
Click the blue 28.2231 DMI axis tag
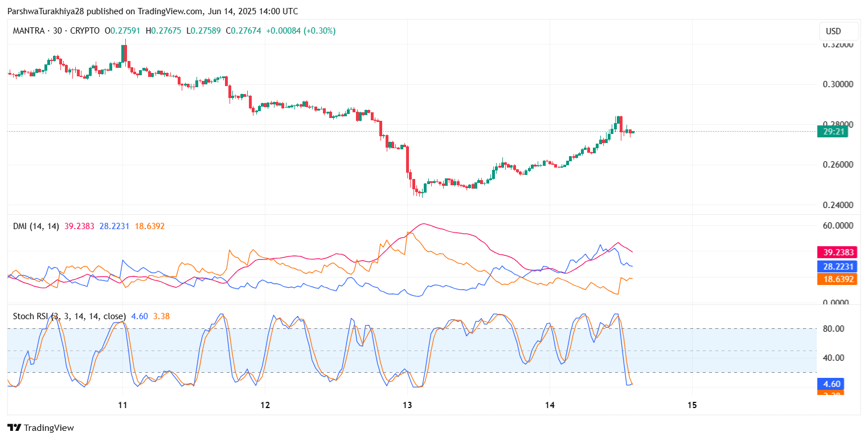836,266
